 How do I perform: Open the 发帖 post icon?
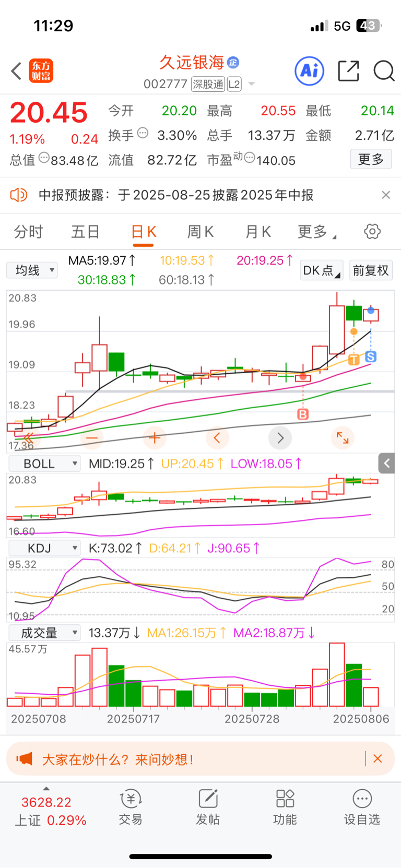click(x=208, y=807)
